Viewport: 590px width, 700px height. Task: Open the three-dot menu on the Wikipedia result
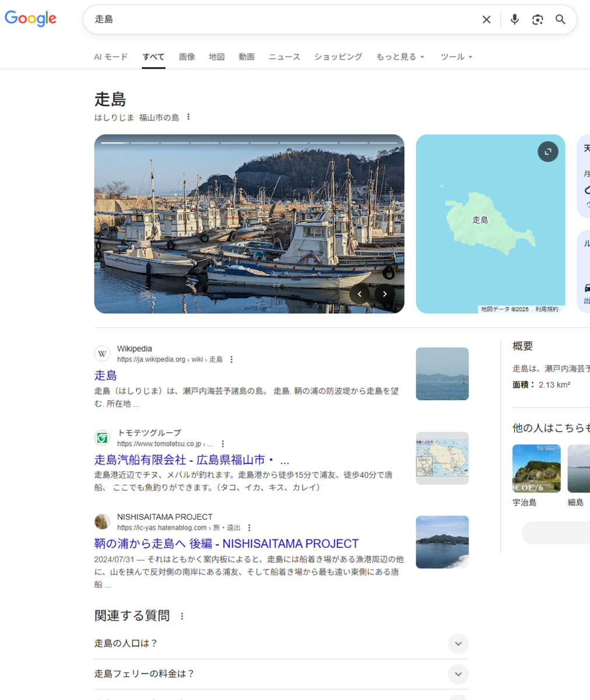[x=232, y=359]
